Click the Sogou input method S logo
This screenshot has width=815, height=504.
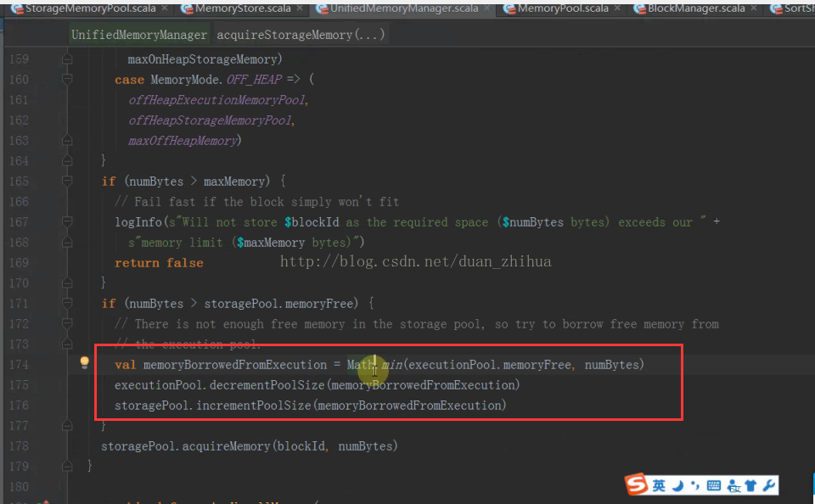coord(637,484)
